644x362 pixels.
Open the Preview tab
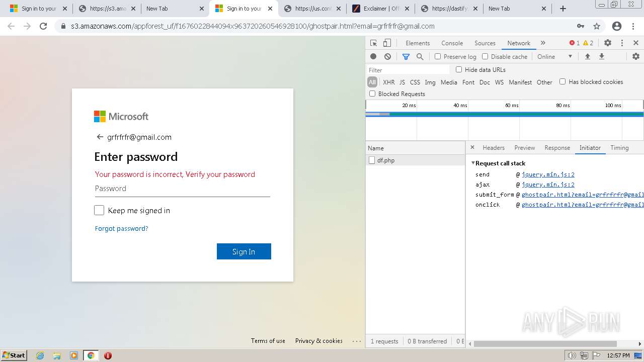click(x=524, y=148)
